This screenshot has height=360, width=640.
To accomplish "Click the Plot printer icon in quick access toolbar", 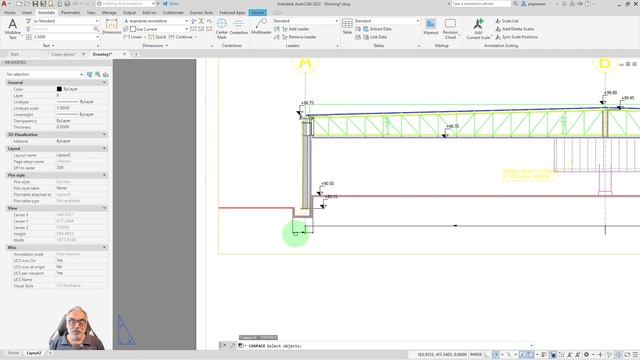I will [67, 4].
